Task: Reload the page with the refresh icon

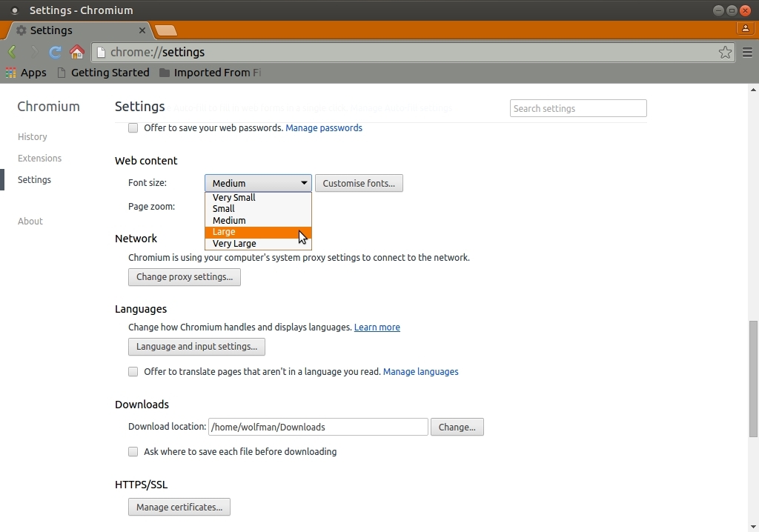Action: click(55, 52)
